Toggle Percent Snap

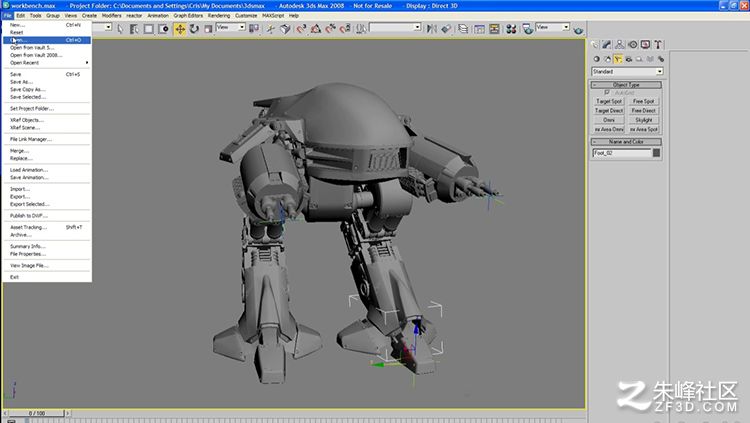click(x=331, y=29)
